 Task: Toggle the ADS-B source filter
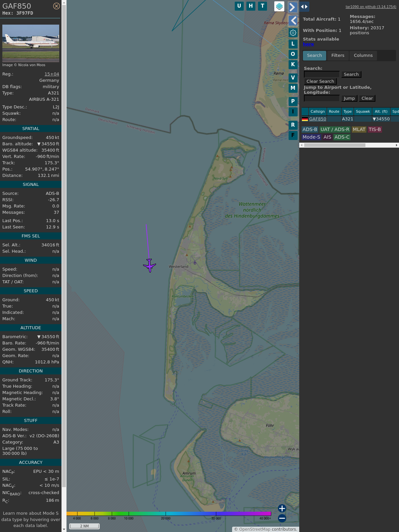click(x=310, y=130)
